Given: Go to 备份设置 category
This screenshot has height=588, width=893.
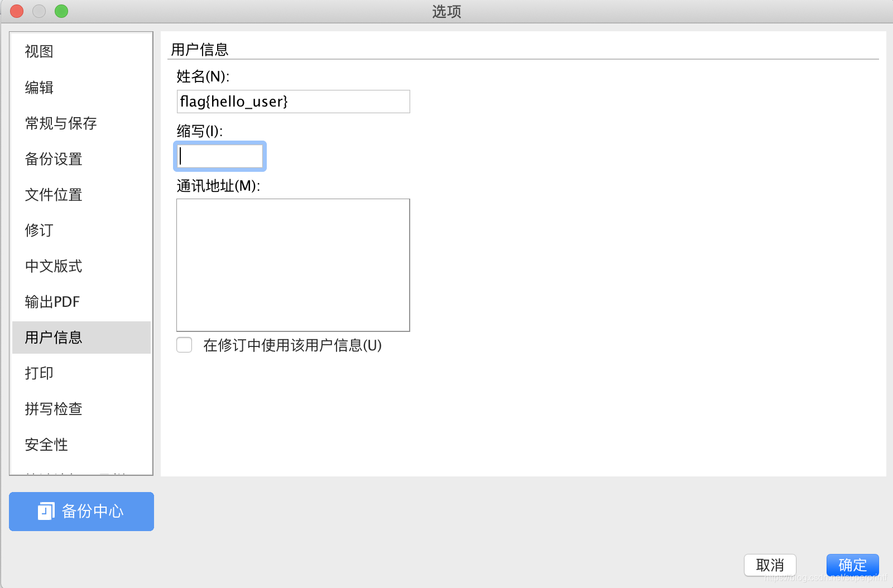Looking at the screenshot, I should point(81,159).
